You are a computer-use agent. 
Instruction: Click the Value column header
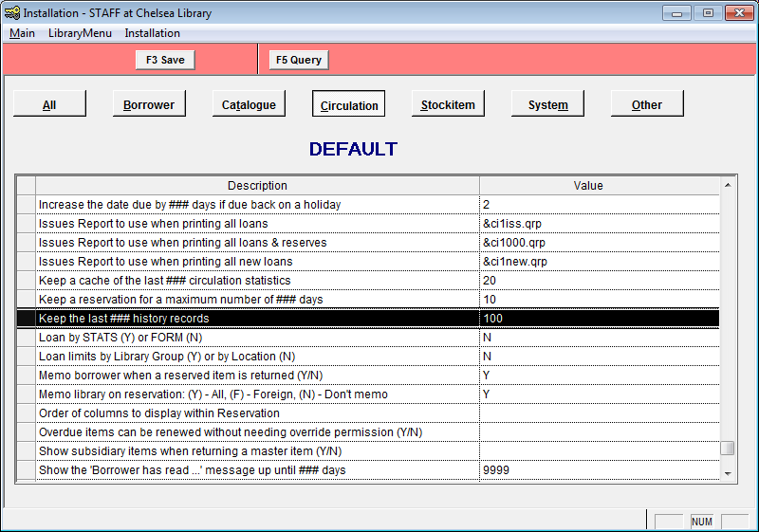click(600, 186)
